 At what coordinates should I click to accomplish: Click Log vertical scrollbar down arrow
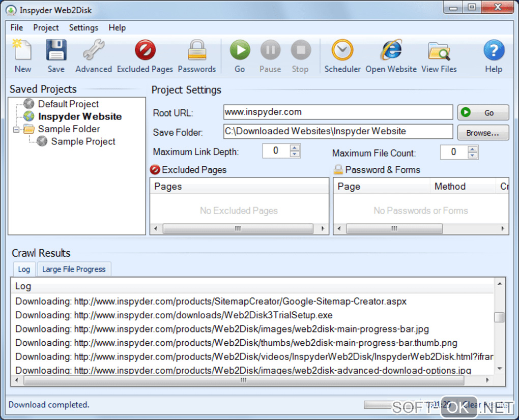pyautogui.click(x=500, y=369)
